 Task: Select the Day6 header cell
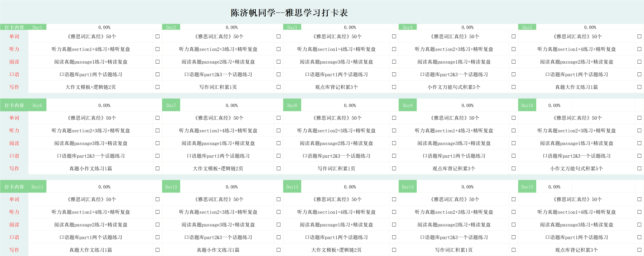[x=37, y=105]
